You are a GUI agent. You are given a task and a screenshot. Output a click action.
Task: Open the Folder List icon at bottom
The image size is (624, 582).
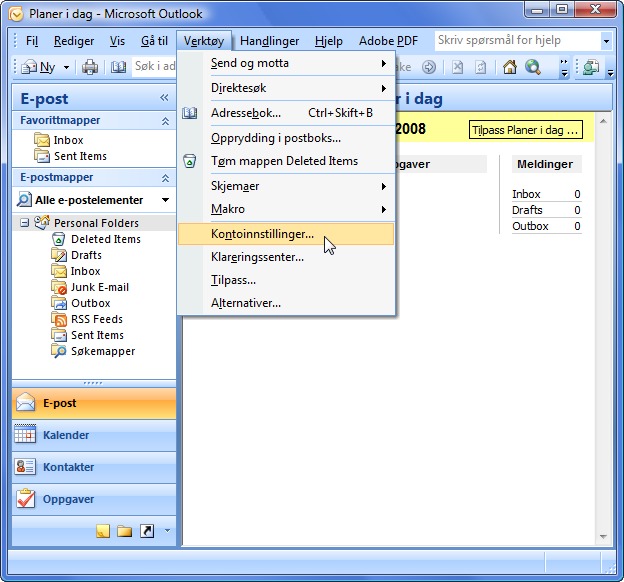[124, 531]
